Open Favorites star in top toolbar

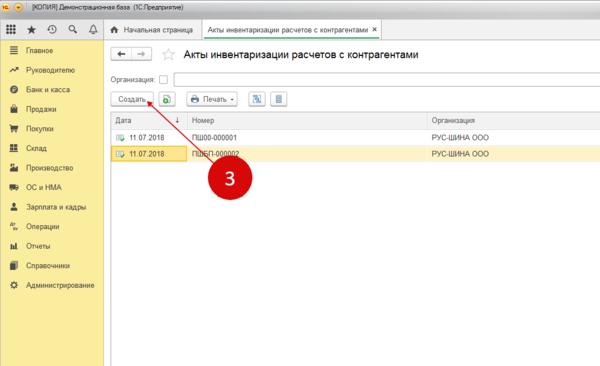pyautogui.click(x=31, y=29)
